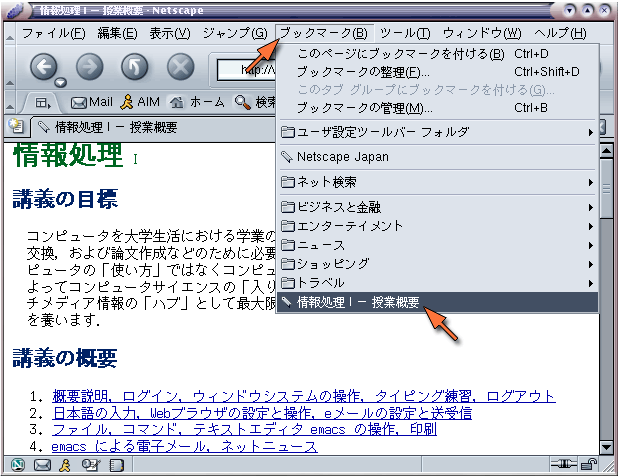Open the ヘルプ(H) menu

tap(560, 33)
